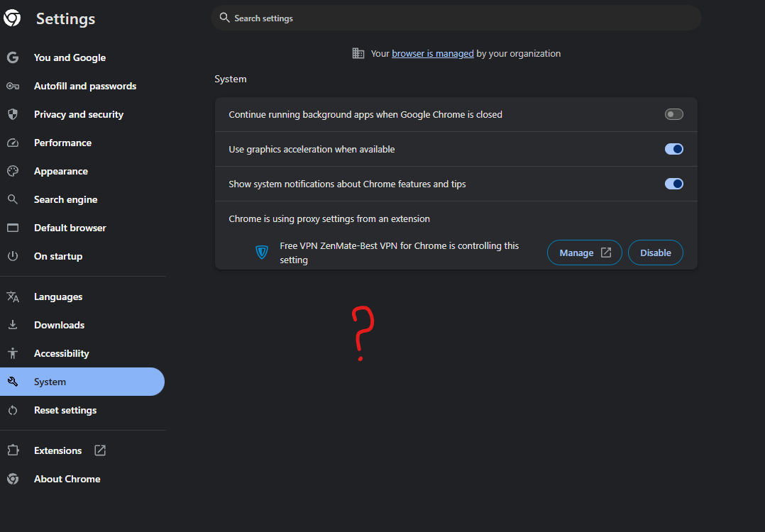Click the key icon for Autofill and passwords

pyautogui.click(x=13, y=87)
